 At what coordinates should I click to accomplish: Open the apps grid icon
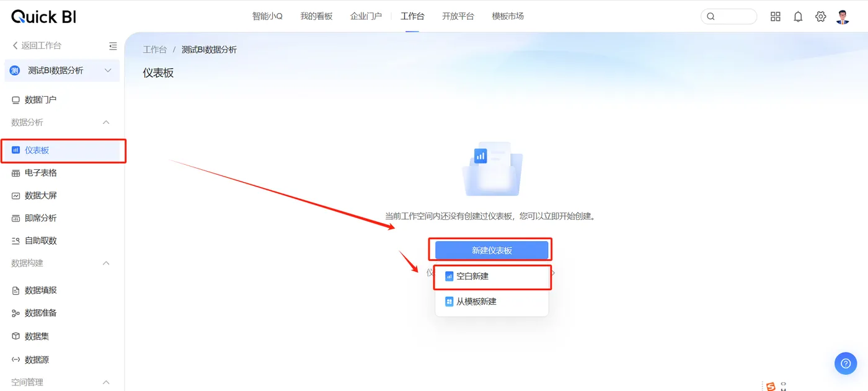[x=776, y=17]
